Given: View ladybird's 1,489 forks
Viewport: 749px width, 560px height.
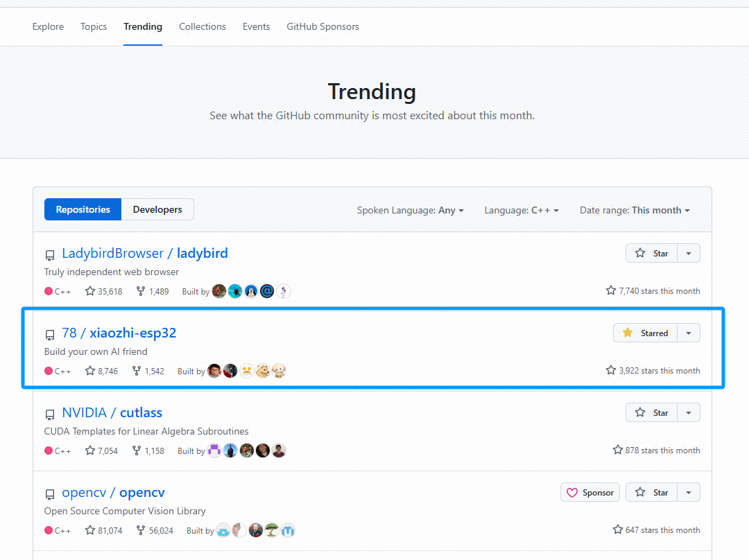Looking at the screenshot, I should pos(153,291).
